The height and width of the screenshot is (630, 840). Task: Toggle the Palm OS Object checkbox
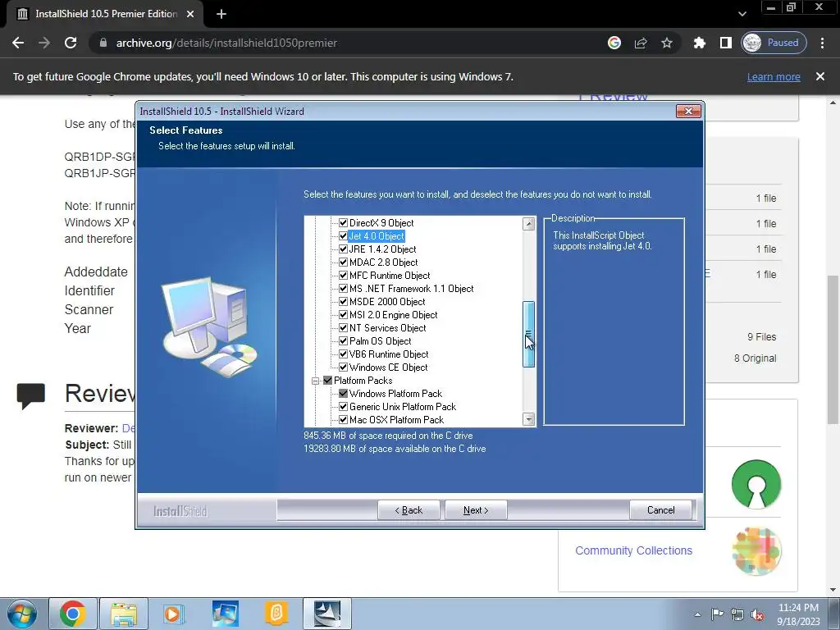[344, 341]
